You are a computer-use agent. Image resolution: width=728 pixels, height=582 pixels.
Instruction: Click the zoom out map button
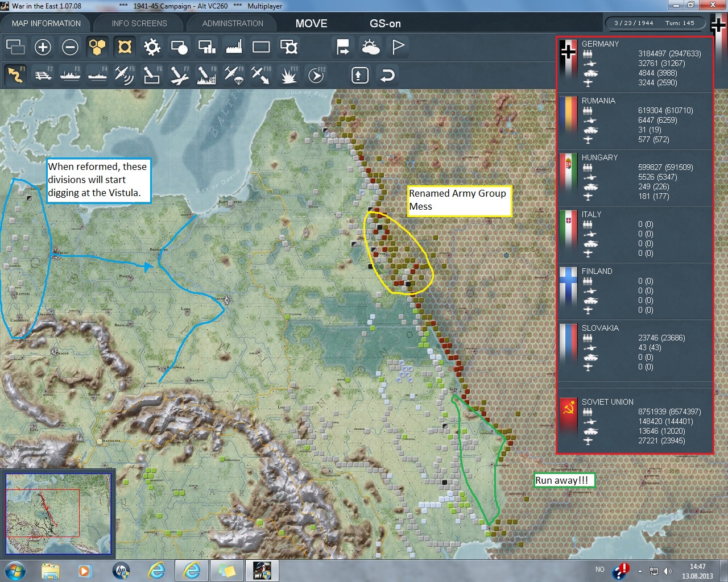coord(70,47)
